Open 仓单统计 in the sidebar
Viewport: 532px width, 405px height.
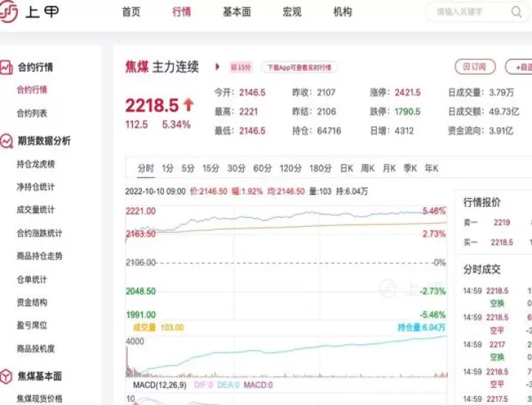point(32,279)
